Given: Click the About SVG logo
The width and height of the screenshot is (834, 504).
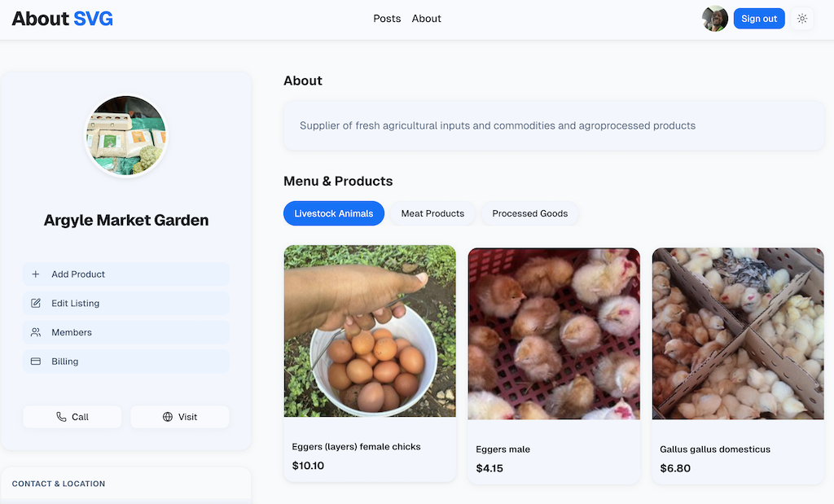Looking at the screenshot, I should click(x=62, y=18).
